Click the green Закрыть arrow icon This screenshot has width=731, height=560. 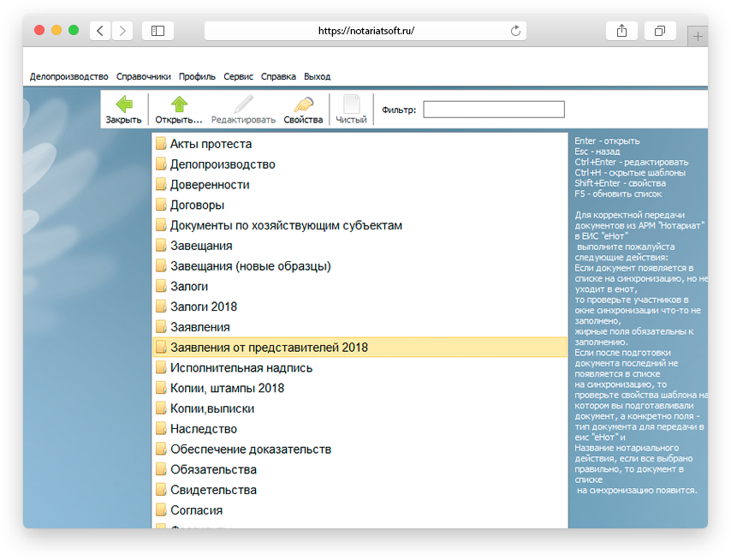coord(124,104)
